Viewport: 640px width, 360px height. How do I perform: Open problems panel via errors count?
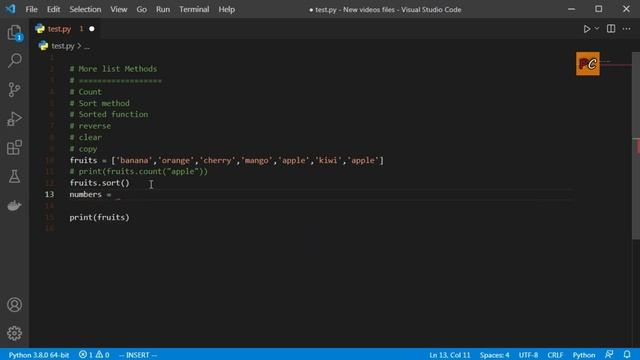point(86,355)
